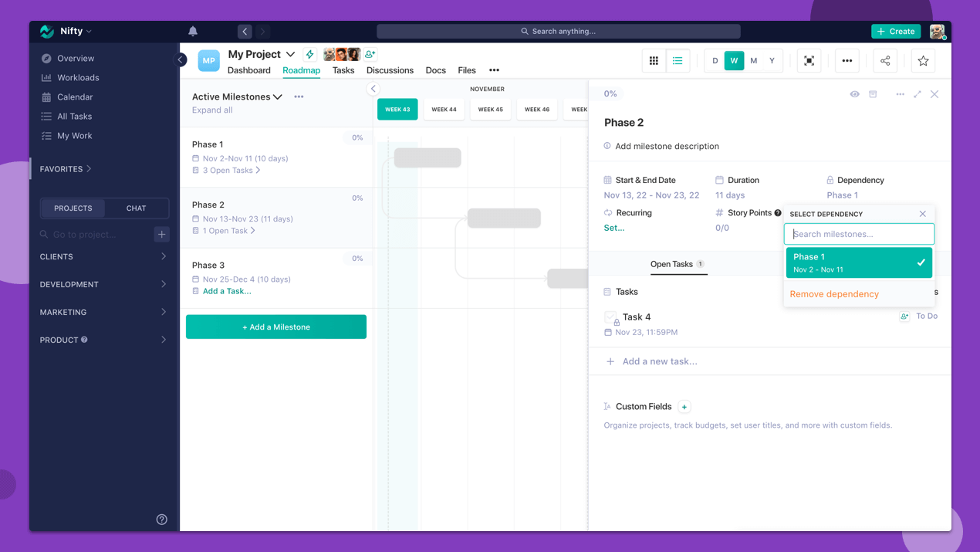Type in the Search milestones field

pyautogui.click(x=859, y=233)
